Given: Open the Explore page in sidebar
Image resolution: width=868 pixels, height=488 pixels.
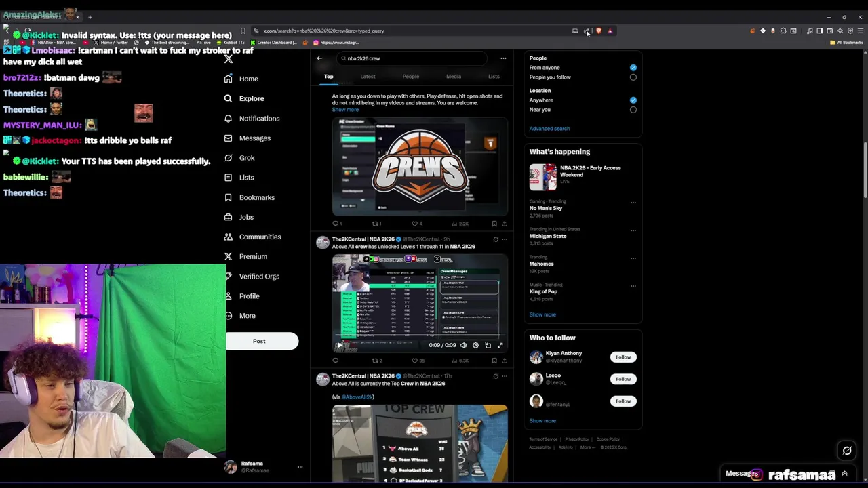Looking at the screenshot, I should (x=244, y=98).
